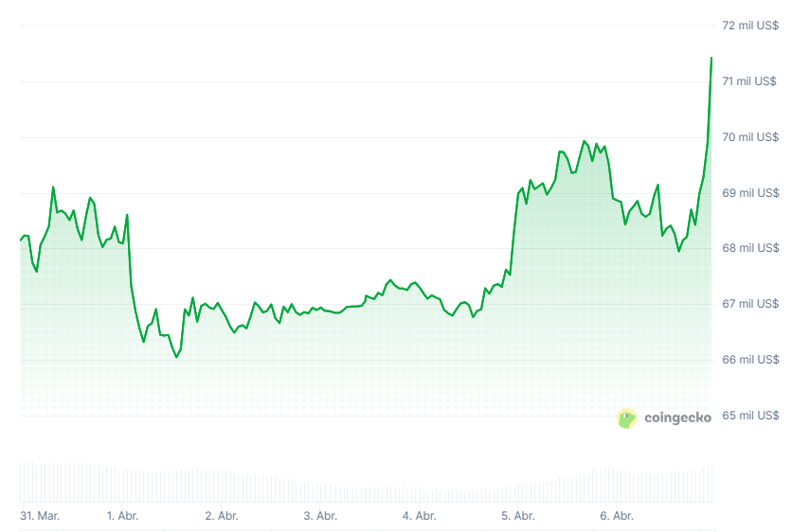
Task: Click the 70 mil US$ axis label
Action: click(x=749, y=137)
